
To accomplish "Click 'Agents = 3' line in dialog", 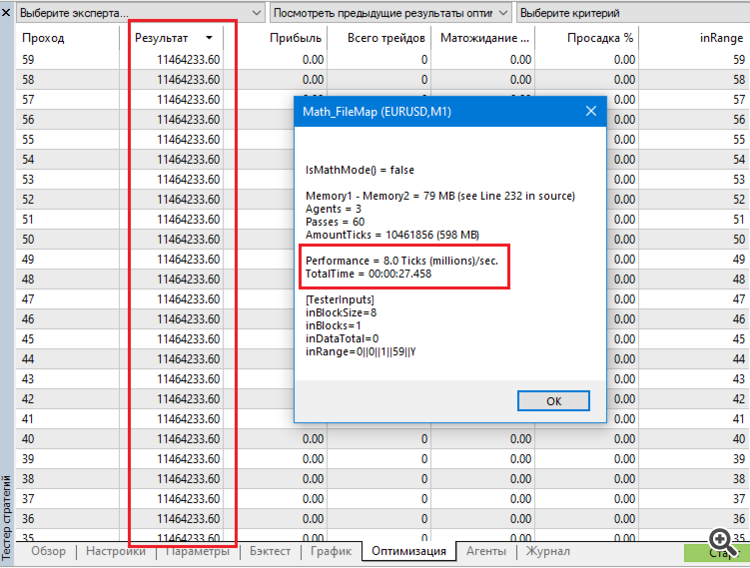I will click(333, 209).
